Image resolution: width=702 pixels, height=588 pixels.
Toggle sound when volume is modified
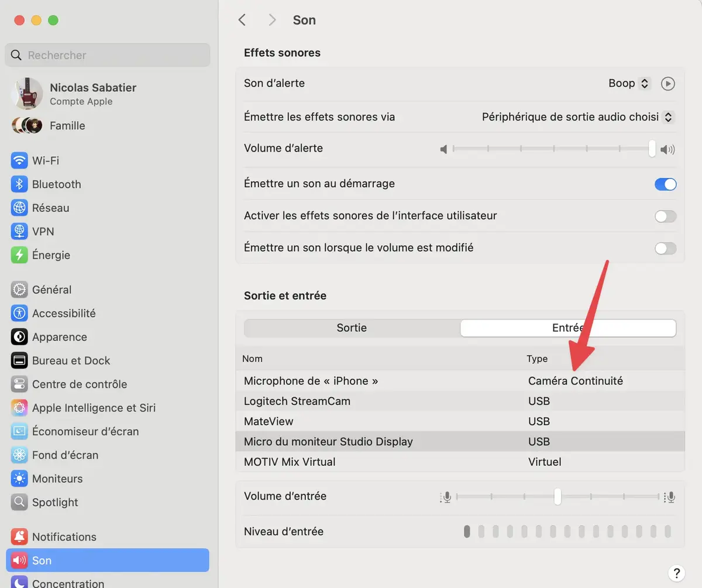(665, 247)
